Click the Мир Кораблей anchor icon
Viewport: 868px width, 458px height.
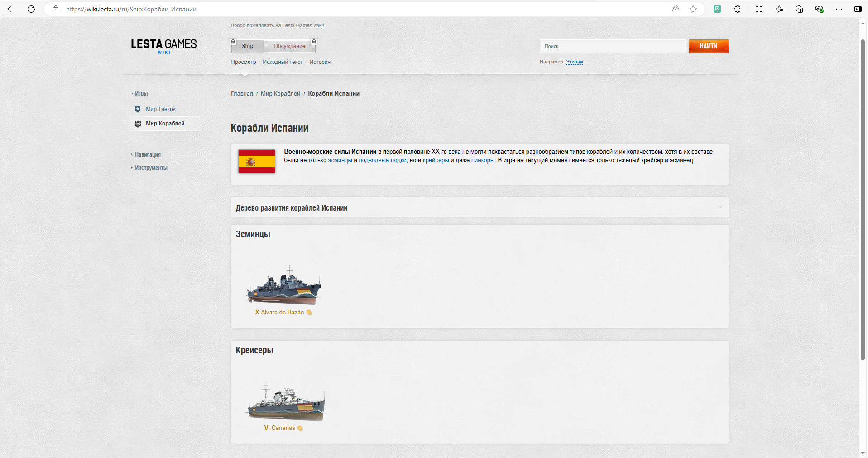tap(138, 124)
